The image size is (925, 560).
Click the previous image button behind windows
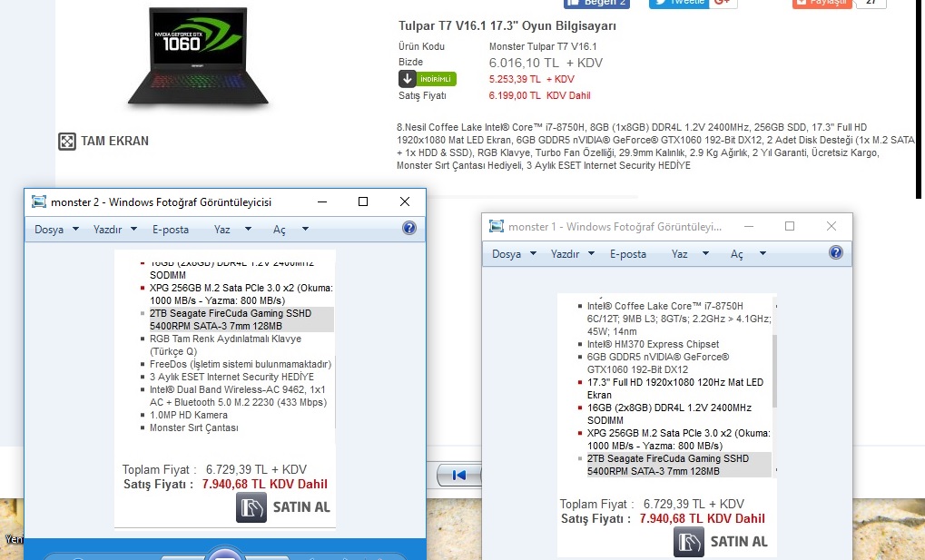click(x=458, y=475)
